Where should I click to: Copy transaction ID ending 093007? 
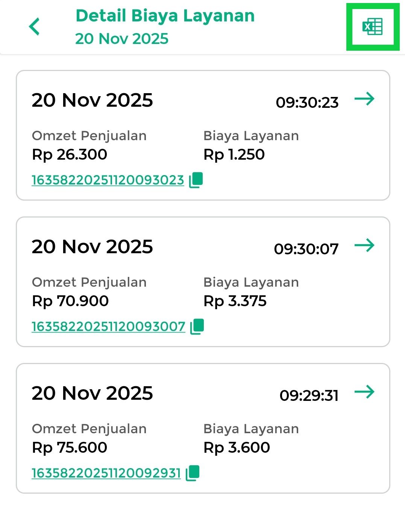tap(197, 326)
